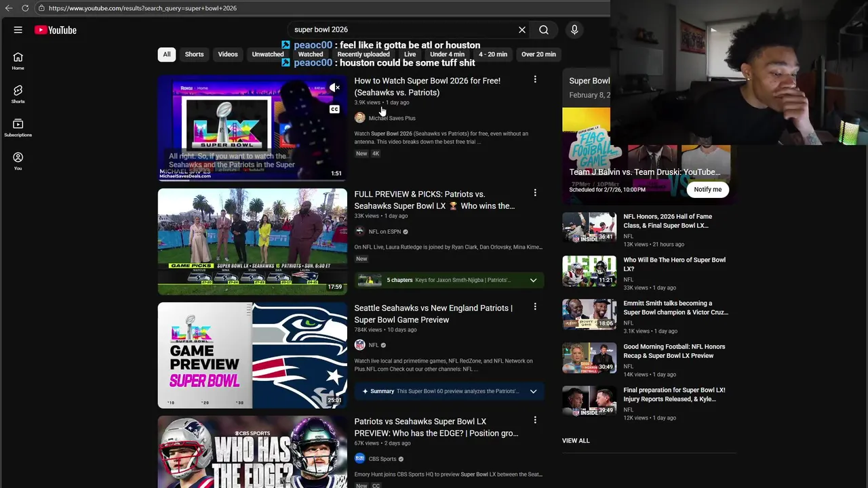
Task: Click the browser back arrow
Action: pyautogui.click(x=9, y=8)
